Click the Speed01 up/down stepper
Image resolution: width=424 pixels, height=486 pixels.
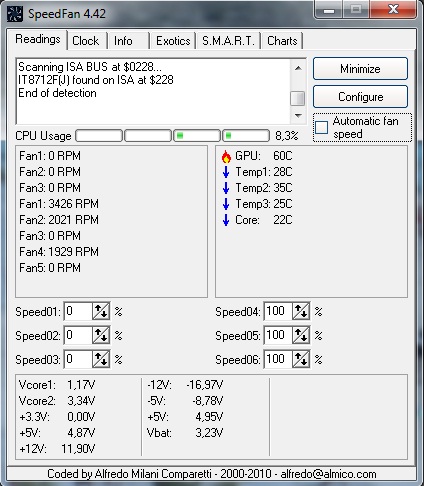[101, 311]
